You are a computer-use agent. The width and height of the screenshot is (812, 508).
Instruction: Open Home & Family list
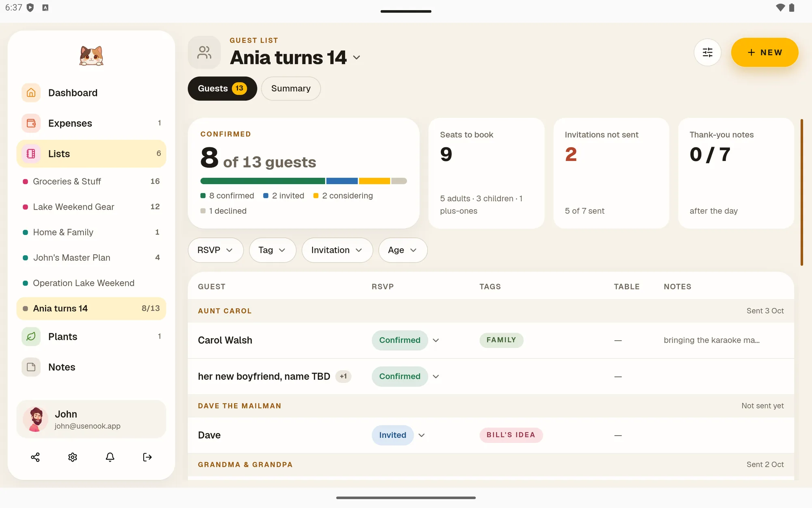[91, 232]
